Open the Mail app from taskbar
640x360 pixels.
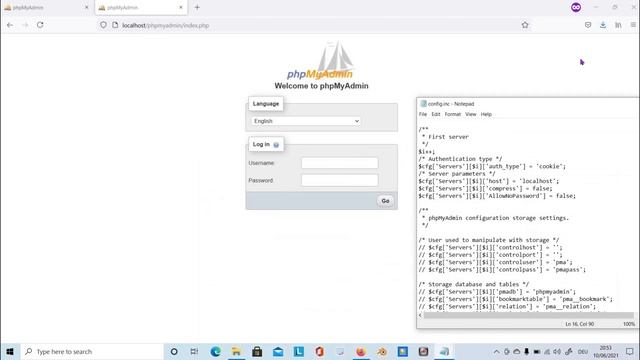coord(278,351)
